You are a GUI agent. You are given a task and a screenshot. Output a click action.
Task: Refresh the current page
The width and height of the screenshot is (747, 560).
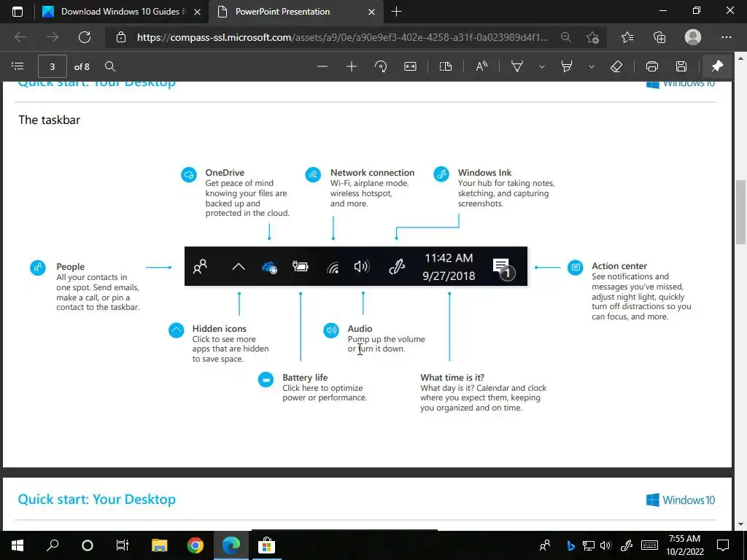coord(85,37)
